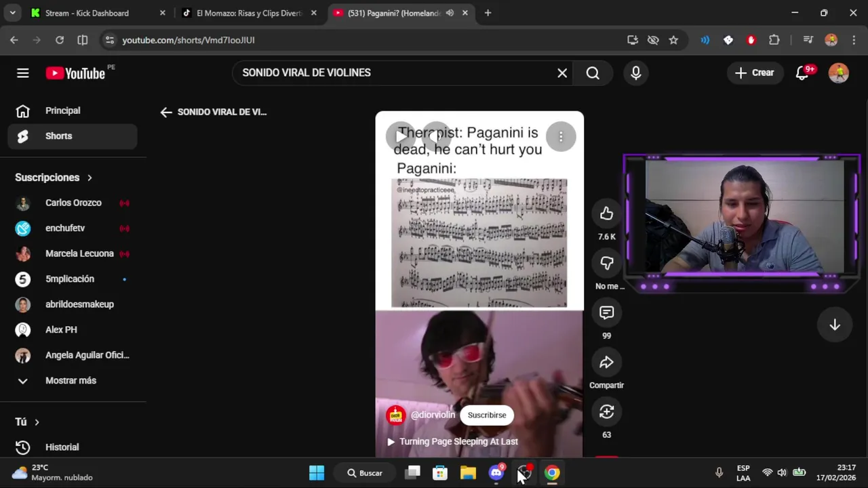Open Discord from the taskbar
This screenshot has width=868, height=488.
coord(496,473)
